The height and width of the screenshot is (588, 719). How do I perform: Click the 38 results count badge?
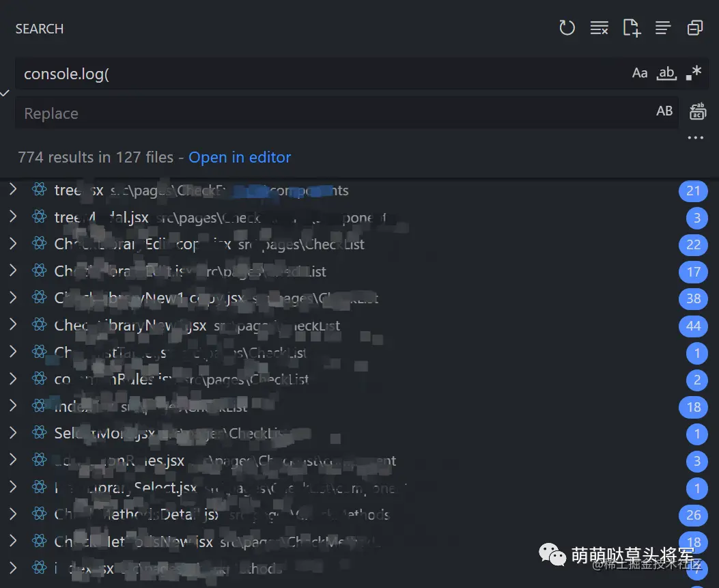693,299
